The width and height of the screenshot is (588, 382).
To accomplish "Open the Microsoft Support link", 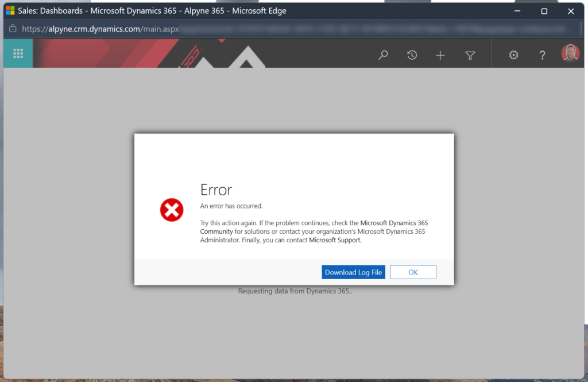I will (335, 240).
